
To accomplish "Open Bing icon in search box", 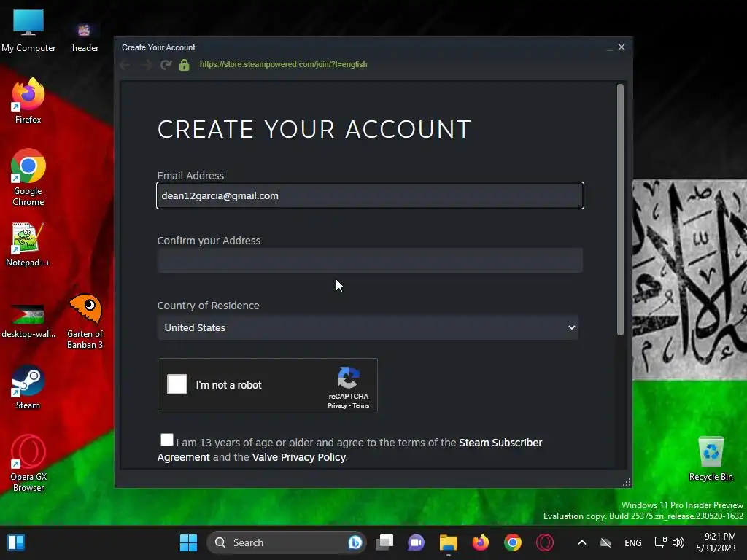I will (x=355, y=542).
